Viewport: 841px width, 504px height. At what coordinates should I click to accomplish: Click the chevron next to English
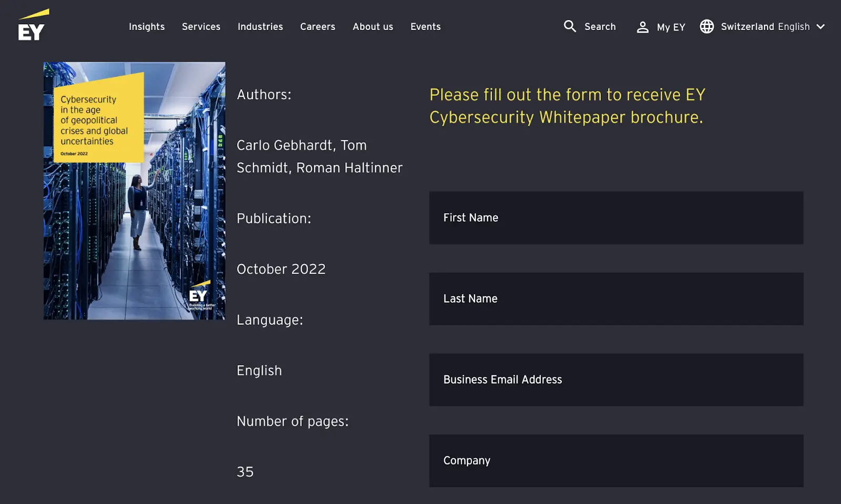point(821,27)
